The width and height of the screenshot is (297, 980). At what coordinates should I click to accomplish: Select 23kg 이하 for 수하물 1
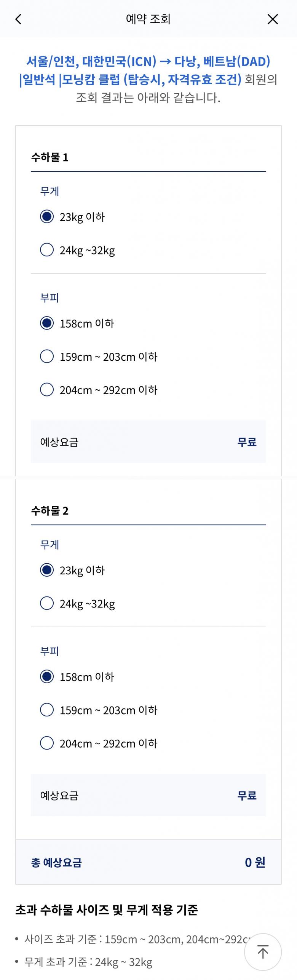47,217
